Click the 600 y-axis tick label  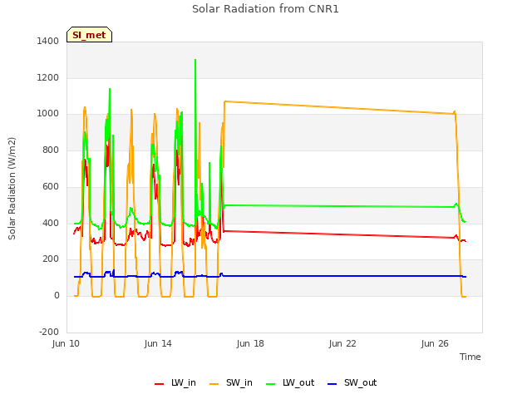(x=51, y=186)
